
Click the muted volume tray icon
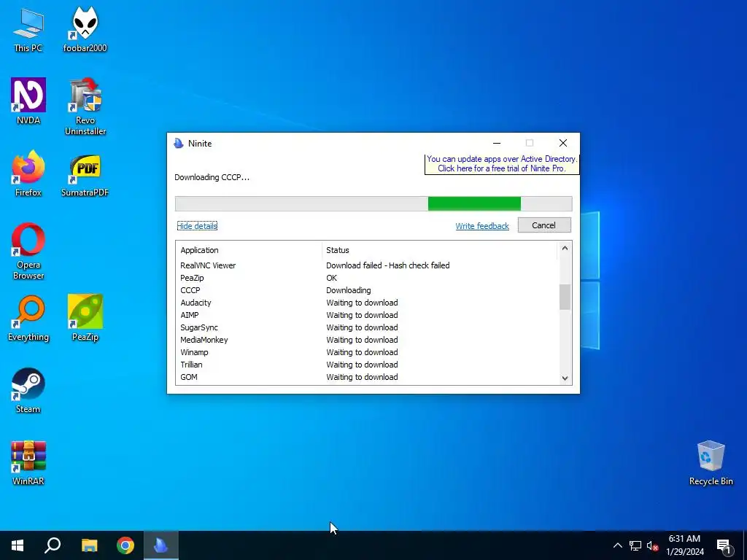(652, 545)
